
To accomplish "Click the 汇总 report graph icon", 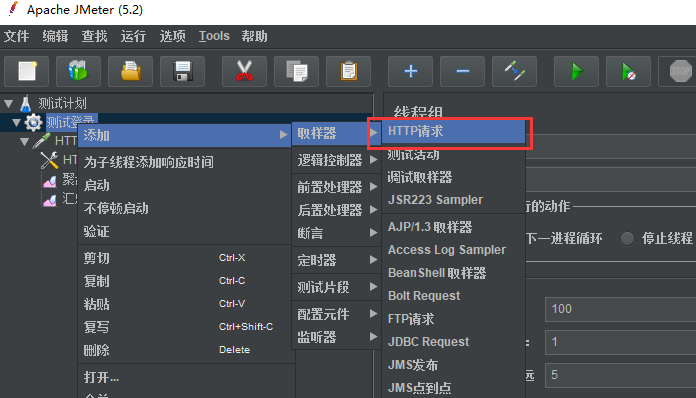I will [x=50, y=200].
